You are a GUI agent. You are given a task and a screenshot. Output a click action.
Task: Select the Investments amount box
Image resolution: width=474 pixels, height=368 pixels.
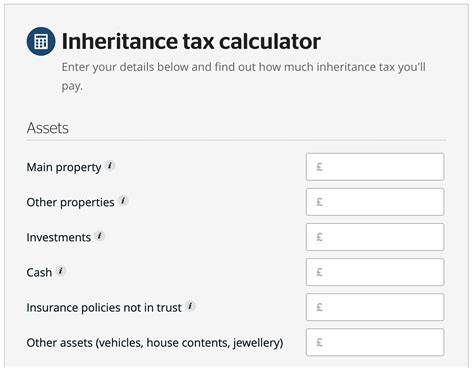(375, 237)
